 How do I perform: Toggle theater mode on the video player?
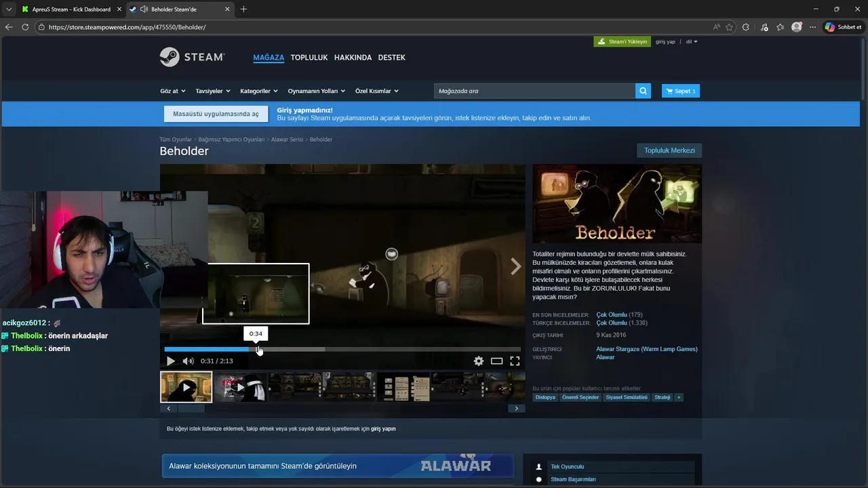pyautogui.click(x=496, y=361)
